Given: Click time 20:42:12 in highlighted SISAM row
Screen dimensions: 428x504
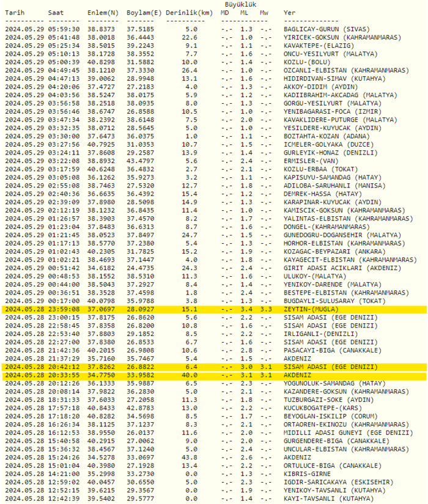Looking at the screenshot, I should click(64, 367).
